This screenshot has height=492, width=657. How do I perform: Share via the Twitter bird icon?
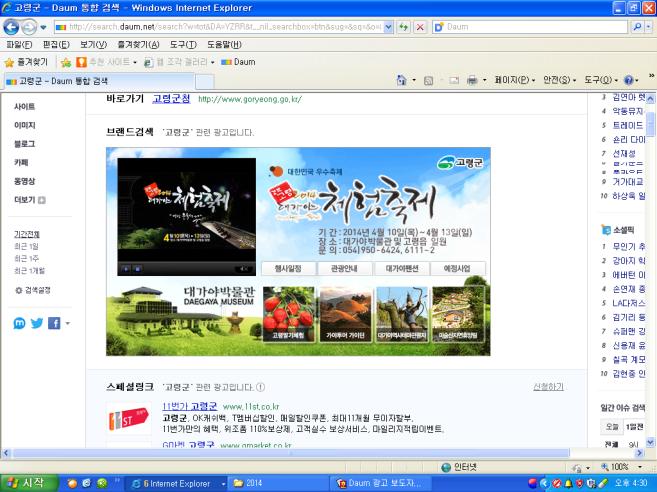pyautogui.click(x=37, y=323)
